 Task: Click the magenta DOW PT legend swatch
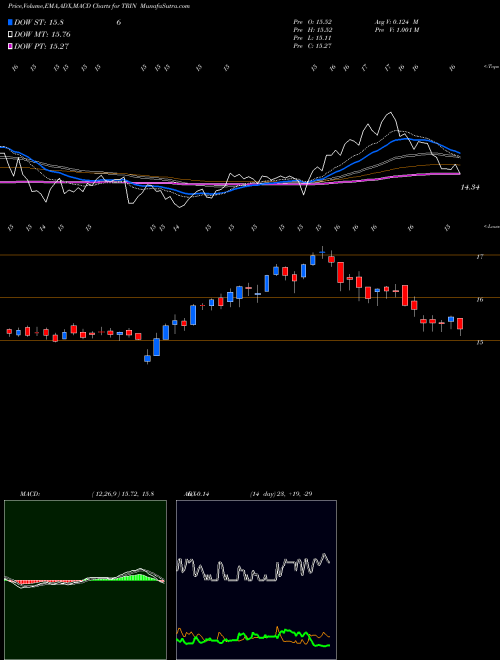(11, 47)
